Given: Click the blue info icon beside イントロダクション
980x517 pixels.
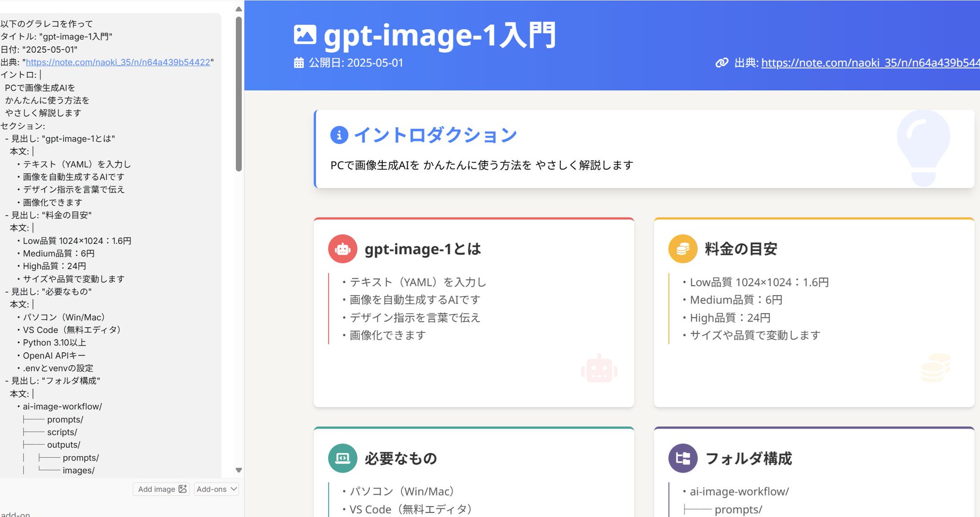Looking at the screenshot, I should point(339,135).
